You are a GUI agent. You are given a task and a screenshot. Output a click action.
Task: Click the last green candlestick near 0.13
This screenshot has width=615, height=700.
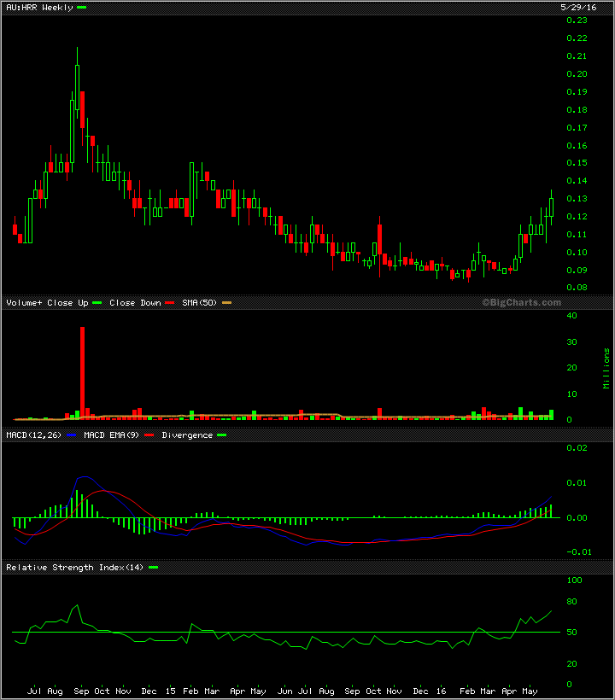tap(551, 207)
